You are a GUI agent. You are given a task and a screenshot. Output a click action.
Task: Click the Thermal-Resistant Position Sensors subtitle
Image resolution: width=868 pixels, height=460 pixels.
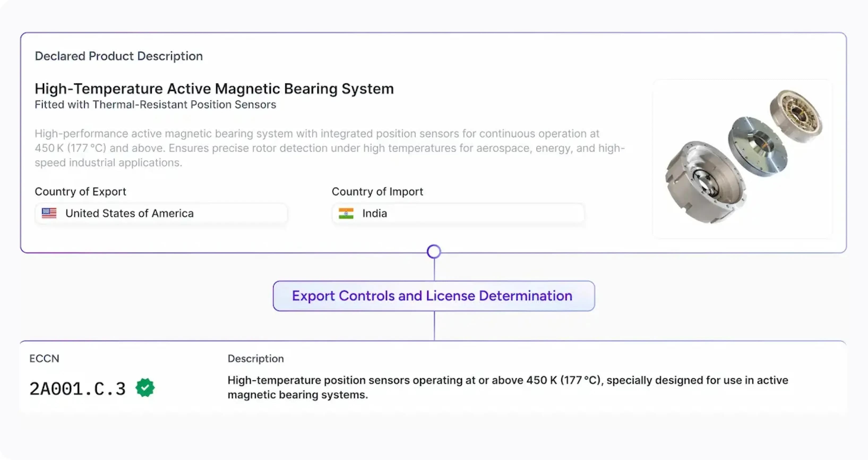click(x=155, y=104)
